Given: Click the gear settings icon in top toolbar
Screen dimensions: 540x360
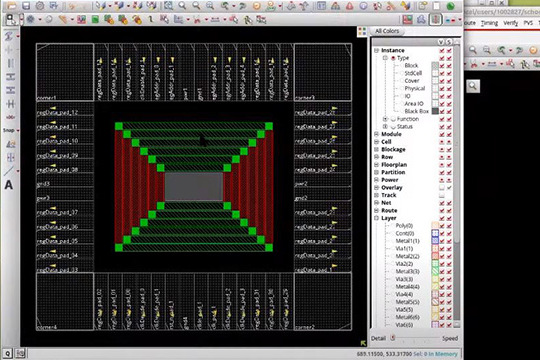Looking at the screenshot, I should 40,6.
